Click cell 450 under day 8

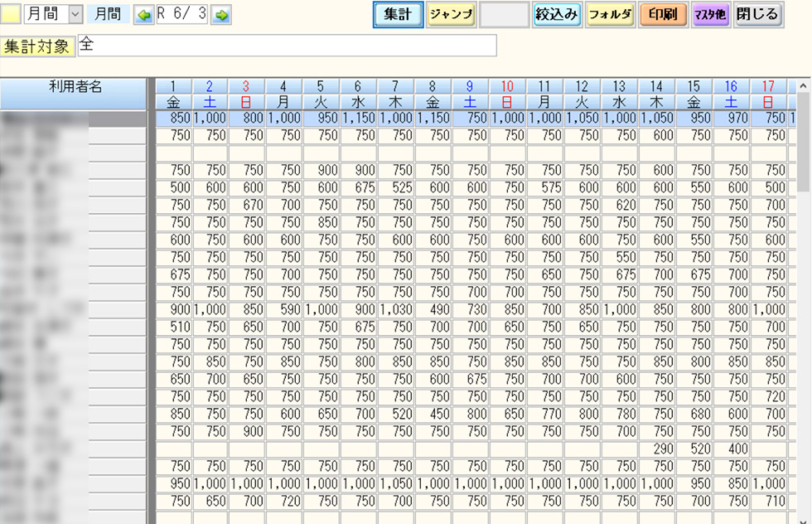coord(433,414)
